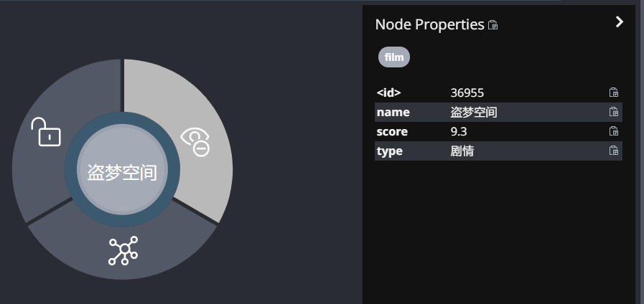Copy the name property value
The height and width of the screenshot is (304, 644).
614,112
